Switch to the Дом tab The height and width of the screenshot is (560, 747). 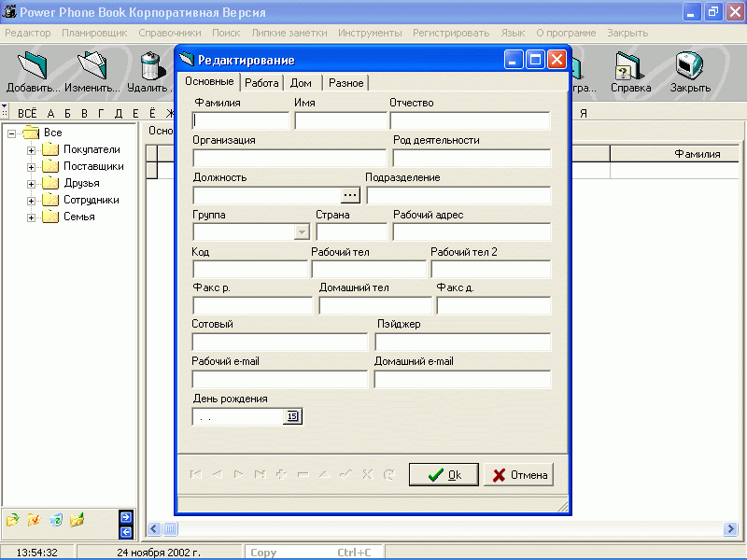click(301, 83)
